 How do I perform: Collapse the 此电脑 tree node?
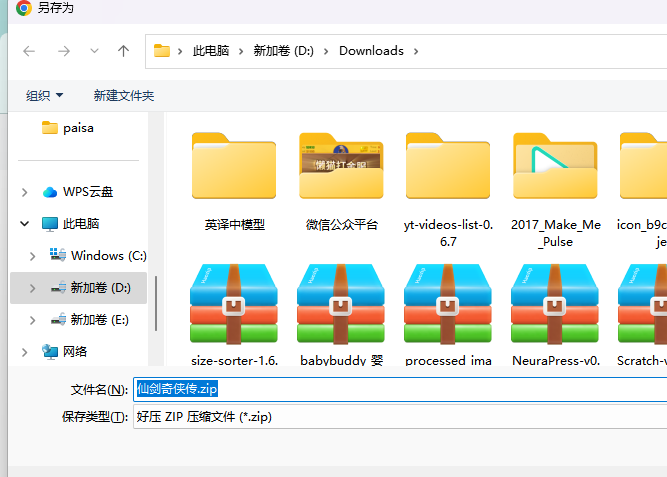pyautogui.click(x=25, y=223)
